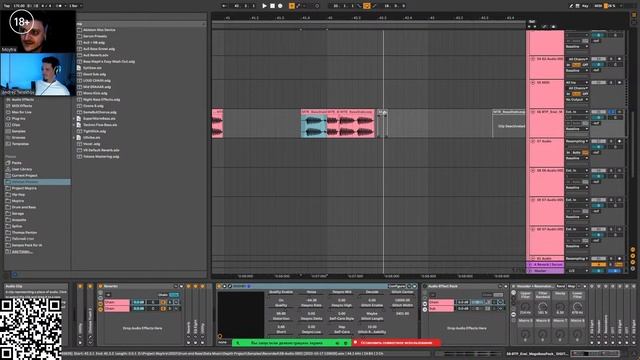
Task: Open the Plug-Ins browser category
Action: click(x=18, y=118)
